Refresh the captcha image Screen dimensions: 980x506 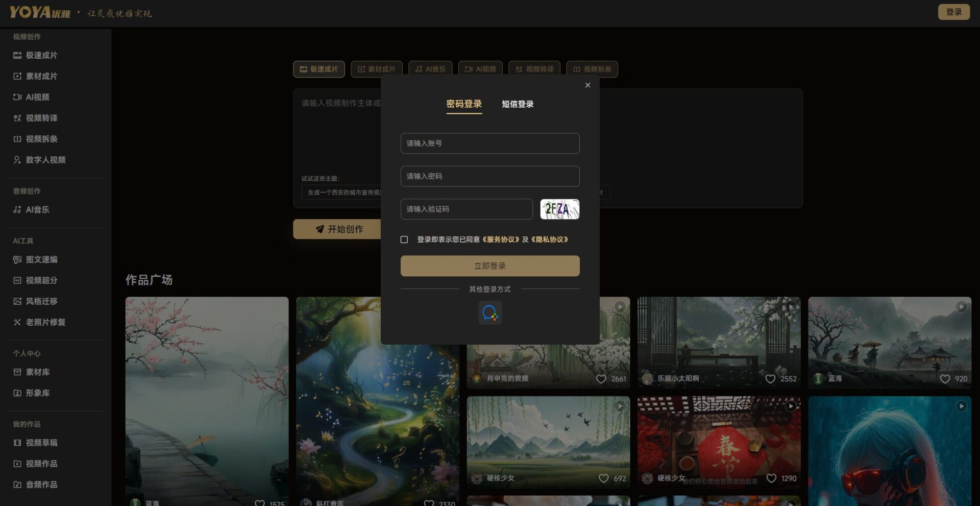point(559,209)
